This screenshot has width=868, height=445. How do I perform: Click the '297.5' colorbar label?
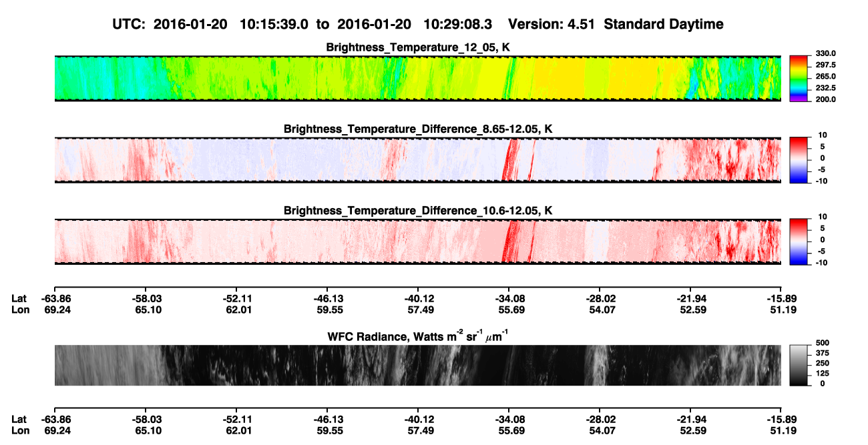pyautogui.click(x=826, y=65)
